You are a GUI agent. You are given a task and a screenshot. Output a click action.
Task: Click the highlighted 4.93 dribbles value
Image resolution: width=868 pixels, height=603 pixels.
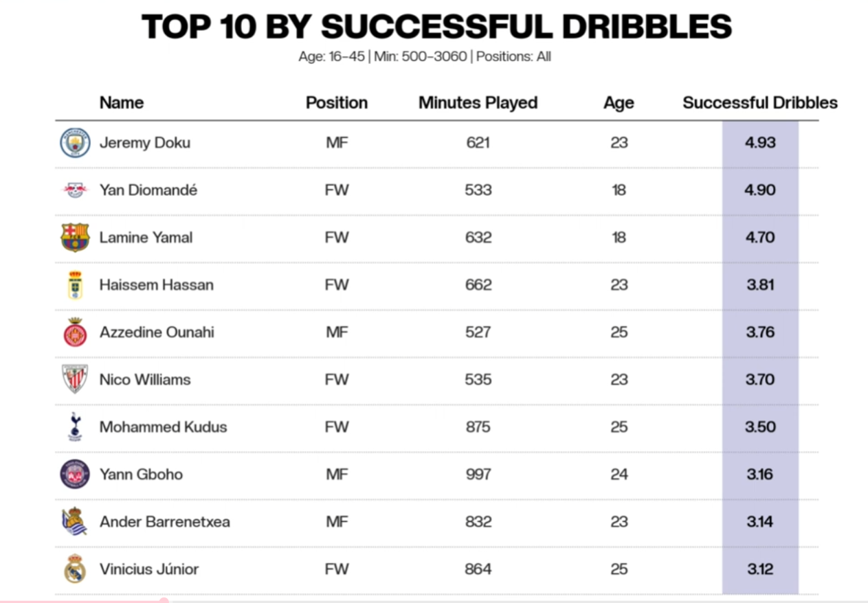coord(760,143)
